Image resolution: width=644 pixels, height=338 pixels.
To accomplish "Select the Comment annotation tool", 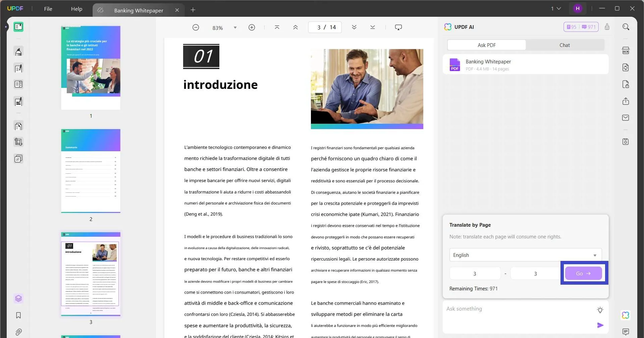I will (x=18, y=51).
